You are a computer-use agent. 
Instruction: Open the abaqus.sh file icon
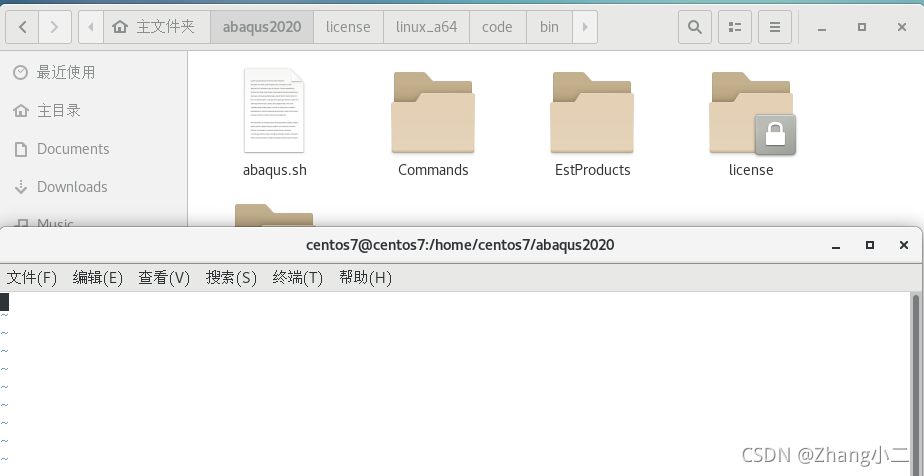pyautogui.click(x=274, y=111)
